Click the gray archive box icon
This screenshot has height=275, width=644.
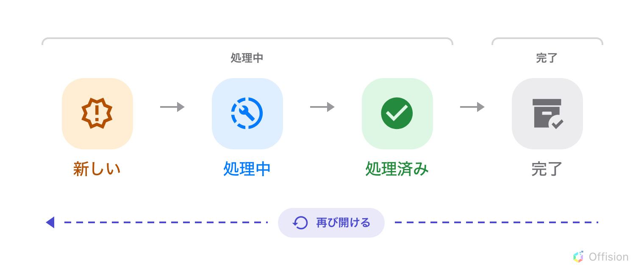click(547, 114)
